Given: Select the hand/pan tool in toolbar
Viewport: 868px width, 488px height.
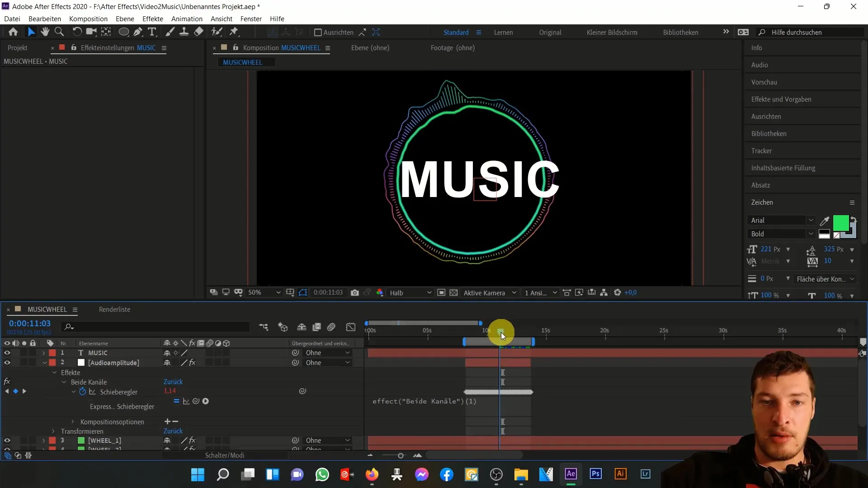Looking at the screenshot, I should 45,32.
